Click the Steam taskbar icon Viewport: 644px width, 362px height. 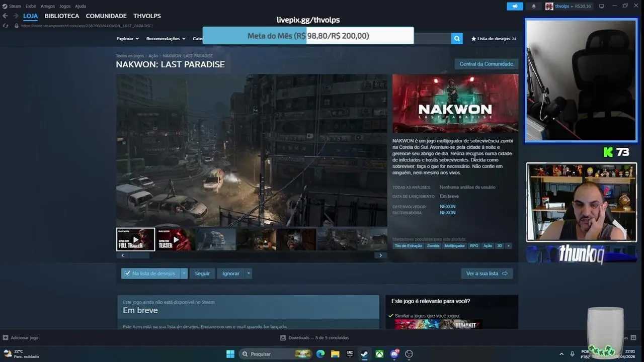(364, 354)
